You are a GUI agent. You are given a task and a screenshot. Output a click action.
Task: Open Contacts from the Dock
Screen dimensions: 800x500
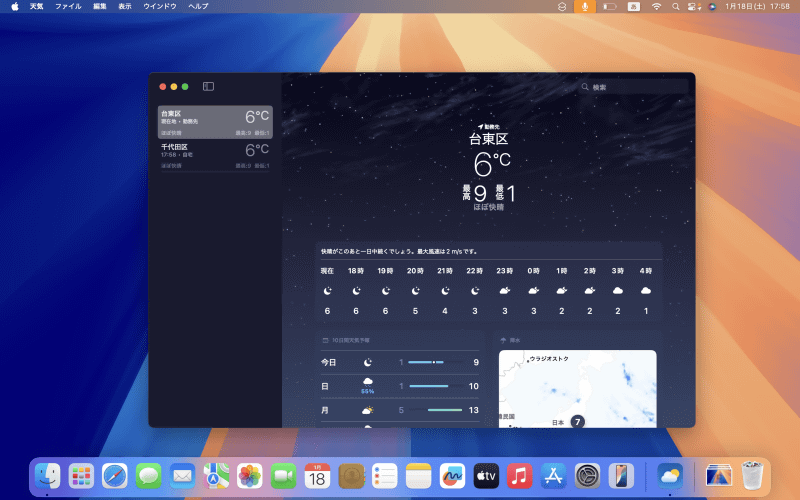click(x=351, y=477)
